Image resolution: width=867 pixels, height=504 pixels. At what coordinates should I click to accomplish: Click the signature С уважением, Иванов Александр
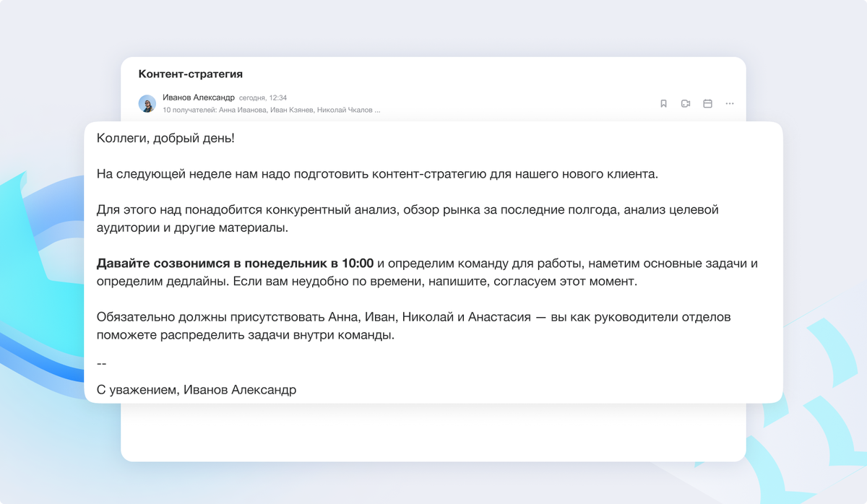click(197, 389)
